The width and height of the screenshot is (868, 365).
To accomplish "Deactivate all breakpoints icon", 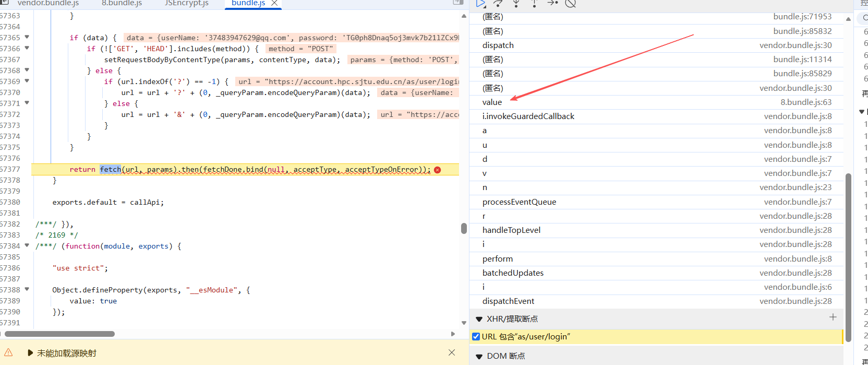I will [571, 4].
